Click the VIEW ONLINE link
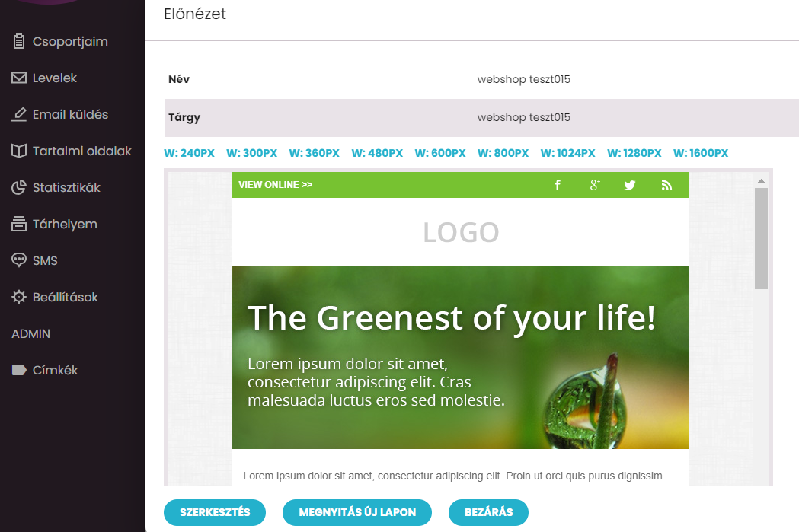Image resolution: width=799 pixels, height=532 pixels. tap(276, 185)
